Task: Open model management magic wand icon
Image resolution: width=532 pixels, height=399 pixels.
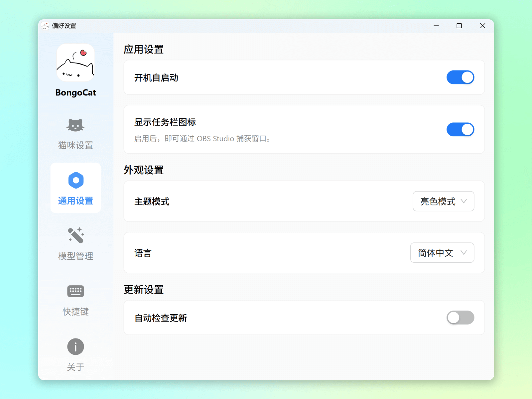Action: click(76, 235)
